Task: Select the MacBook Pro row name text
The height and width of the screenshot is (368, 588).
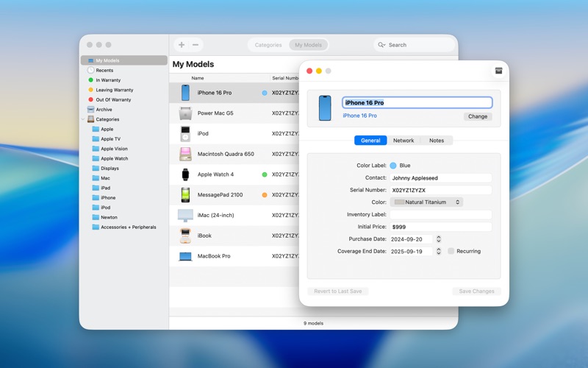Action: point(214,256)
